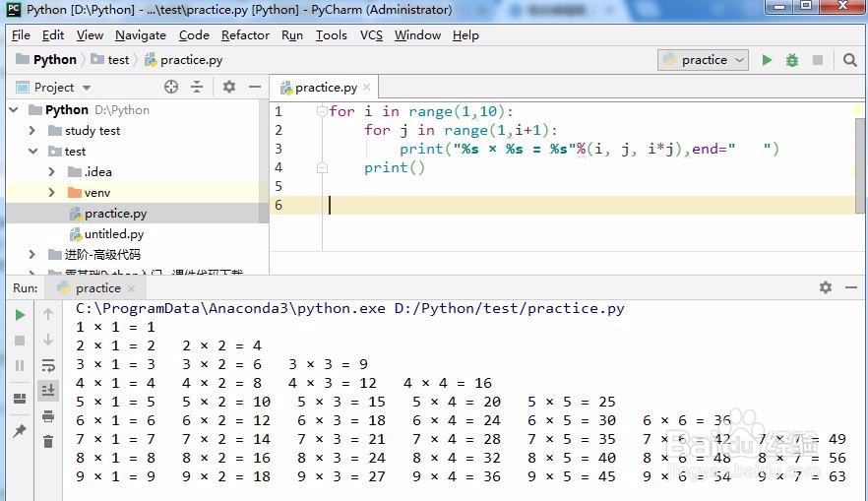Stop the run in the Run panel sidebar
This screenshot has height=501, width=868.
20,340
